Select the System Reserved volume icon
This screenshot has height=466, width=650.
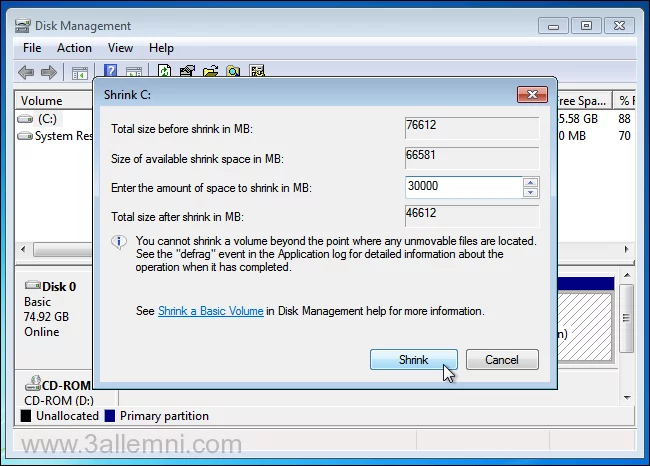coord(25,136)
